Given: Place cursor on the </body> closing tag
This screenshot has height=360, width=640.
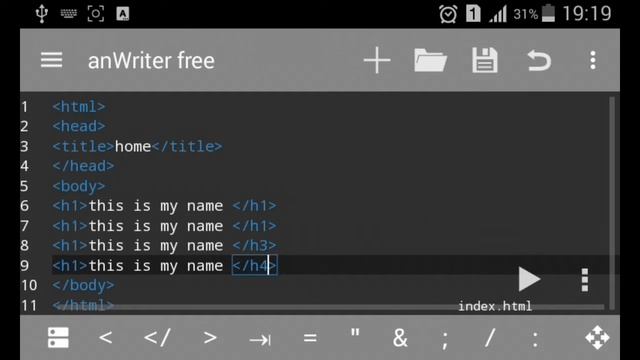Looking at the screenshot, I should pos(83,285).
